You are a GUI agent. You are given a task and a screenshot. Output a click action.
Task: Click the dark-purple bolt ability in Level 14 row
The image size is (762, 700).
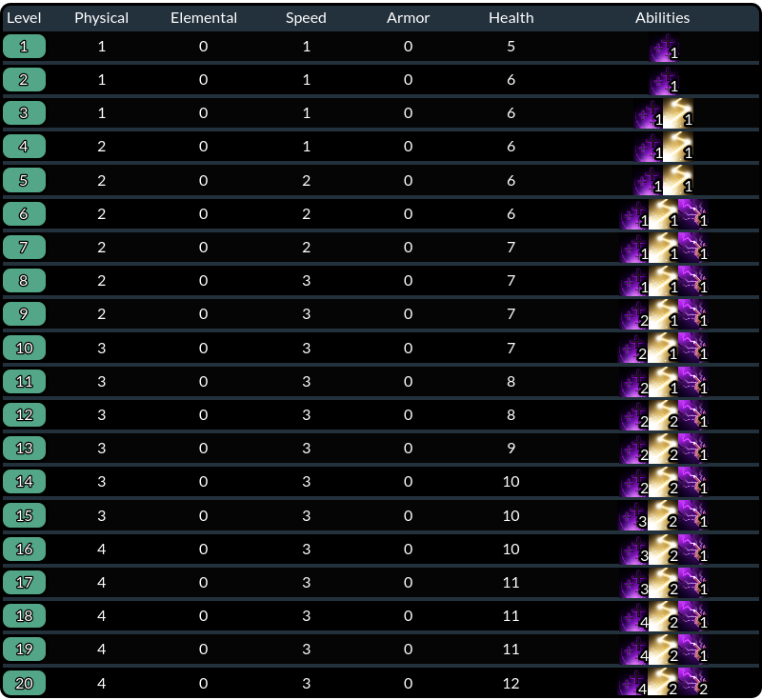tap(693, 482)
